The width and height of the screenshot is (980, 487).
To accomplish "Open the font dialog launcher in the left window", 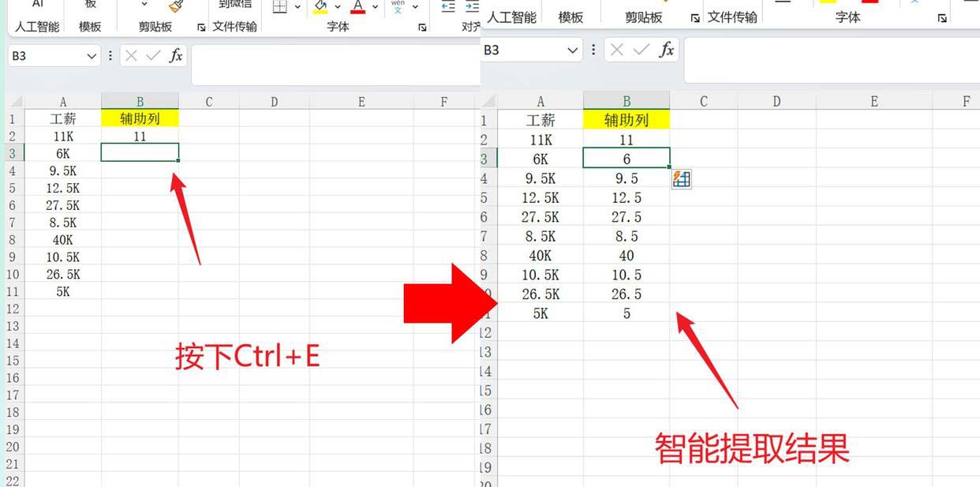I will tap(423, 28).
